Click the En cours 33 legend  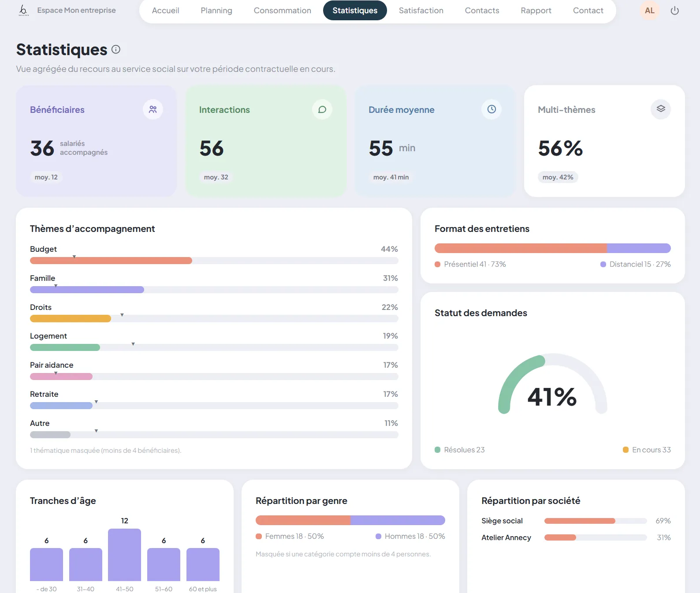pos(647,450)
